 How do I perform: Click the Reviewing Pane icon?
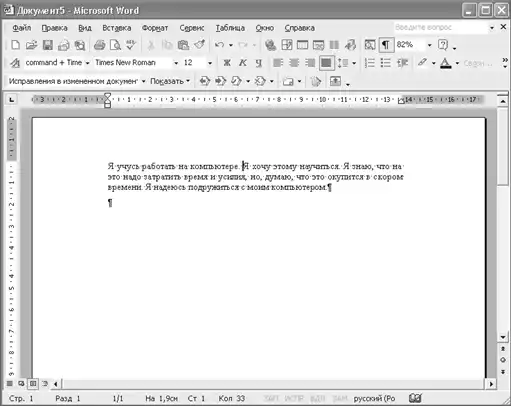pyautogui.click(x=335, y=81)
